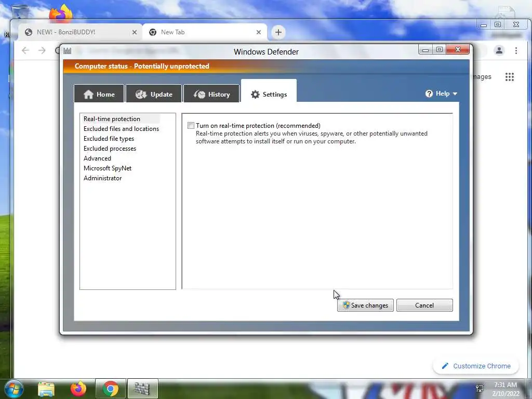Open the History tab
532x399 pixels.
211,94
